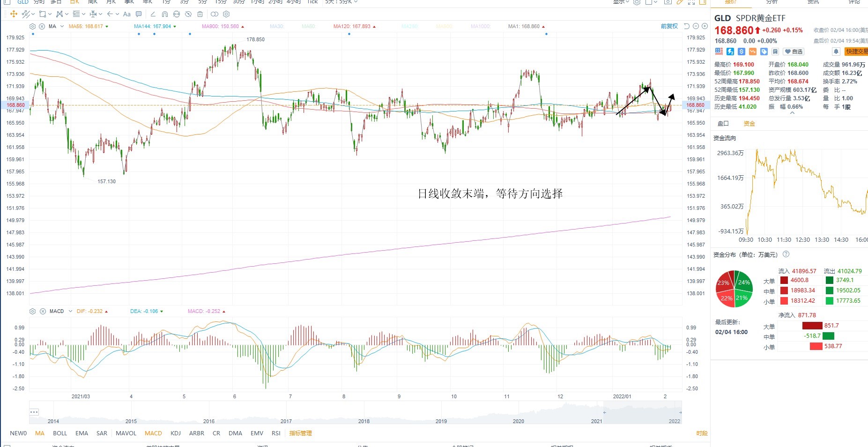
Task: Open the MA indicator type dropdown
Action: pyautogui.click(x=62, y=26)
